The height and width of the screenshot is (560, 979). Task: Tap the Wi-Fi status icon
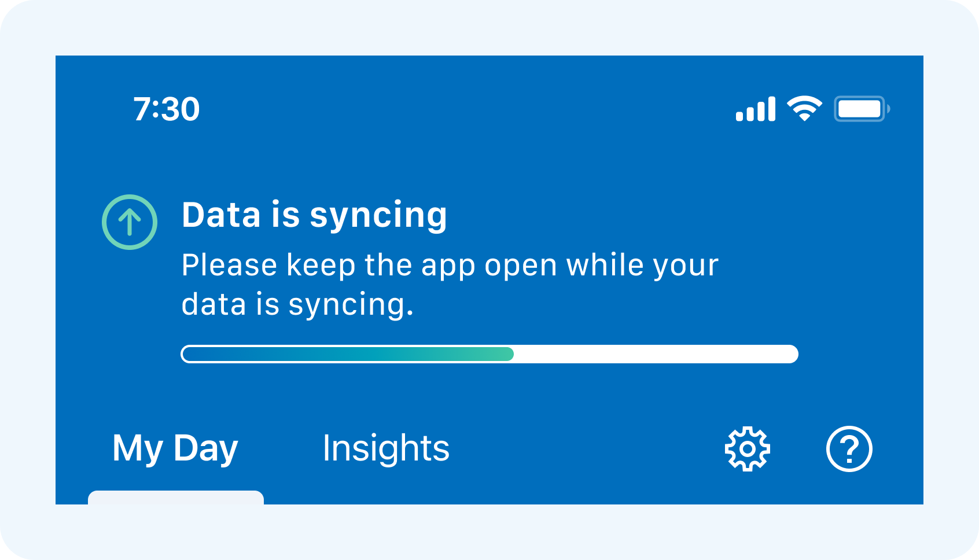tap(804, 109)
